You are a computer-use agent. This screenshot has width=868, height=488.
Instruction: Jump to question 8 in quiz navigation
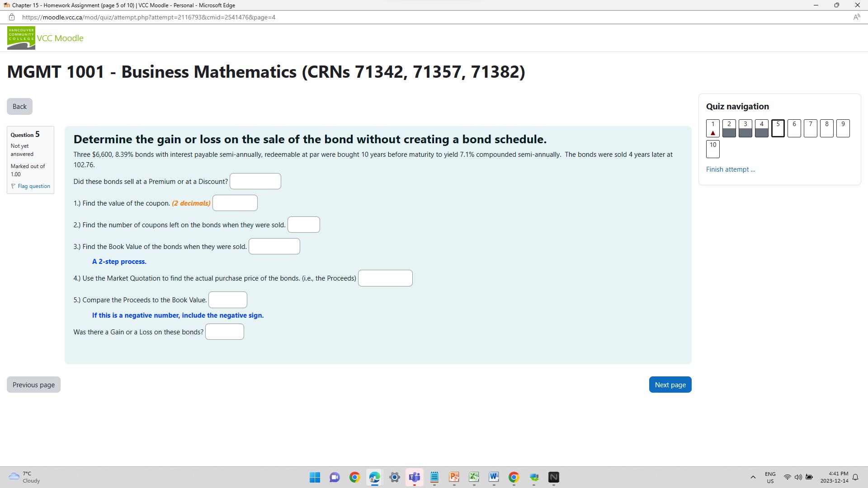point(827,128)
